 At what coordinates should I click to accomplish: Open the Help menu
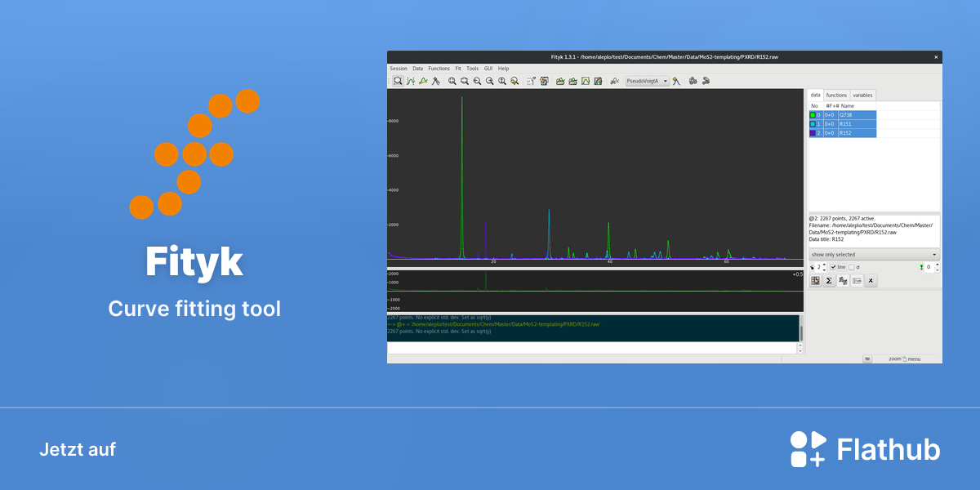point(504,69)
